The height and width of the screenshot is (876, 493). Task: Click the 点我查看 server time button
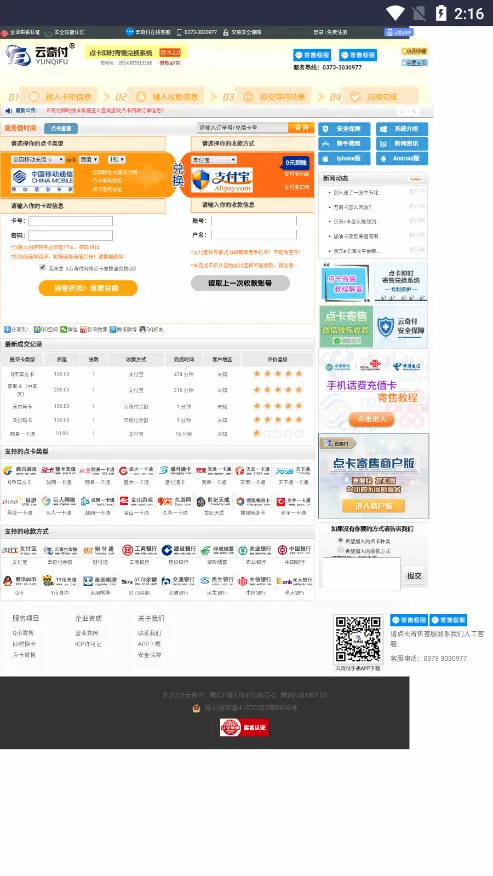(61, 128)
